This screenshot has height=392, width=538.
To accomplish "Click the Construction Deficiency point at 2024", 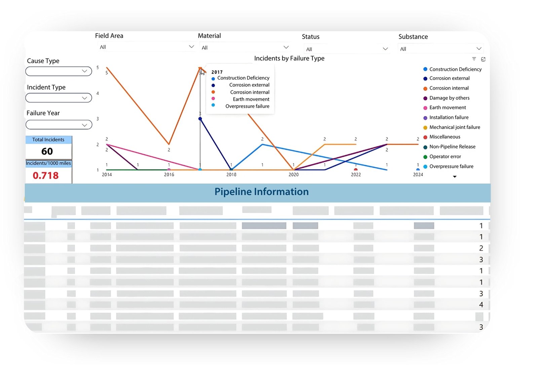I will [x=418, y=170].
